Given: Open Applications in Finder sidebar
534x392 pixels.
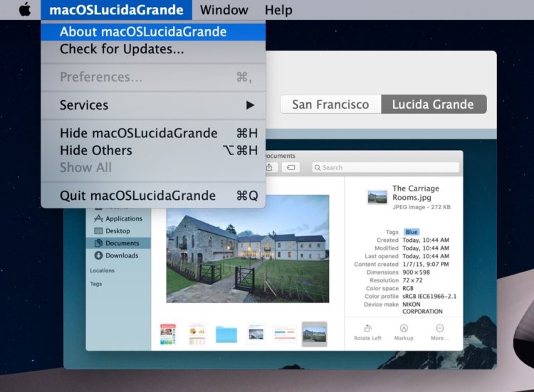Looking at the screenshot, I should pyautogui.click(x=117, y=218).
